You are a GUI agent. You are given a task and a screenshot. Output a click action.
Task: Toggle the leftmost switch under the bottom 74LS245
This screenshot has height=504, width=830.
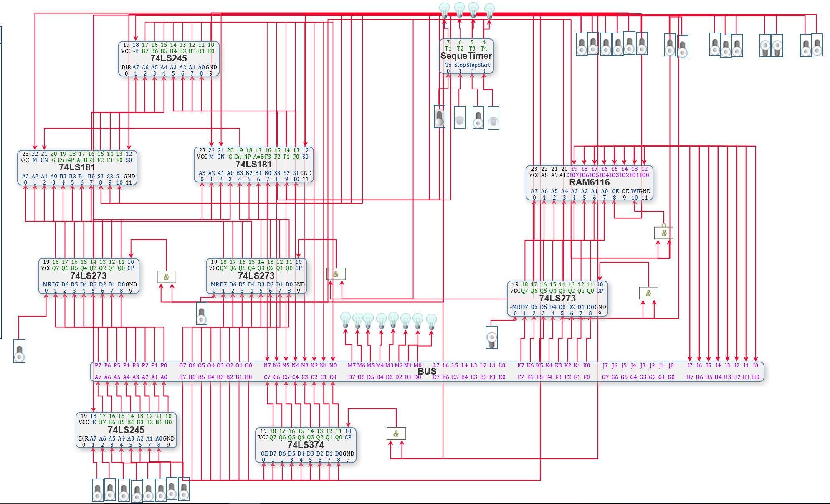pyautogui.click(x=97, y=490)
